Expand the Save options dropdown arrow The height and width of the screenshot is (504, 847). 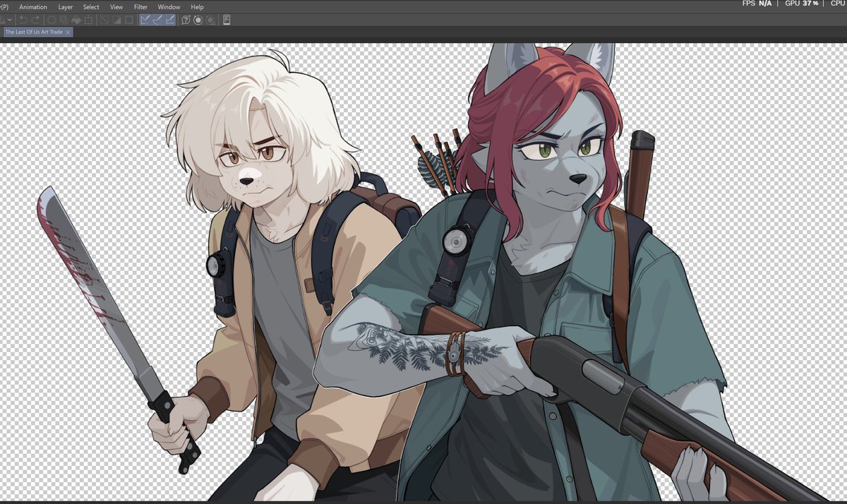[9, 20]
